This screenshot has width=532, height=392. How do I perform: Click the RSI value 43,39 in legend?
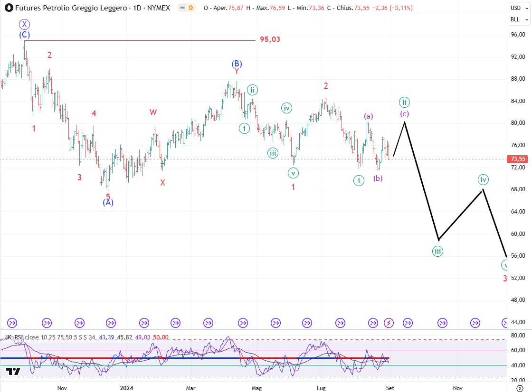coord(106,337)
